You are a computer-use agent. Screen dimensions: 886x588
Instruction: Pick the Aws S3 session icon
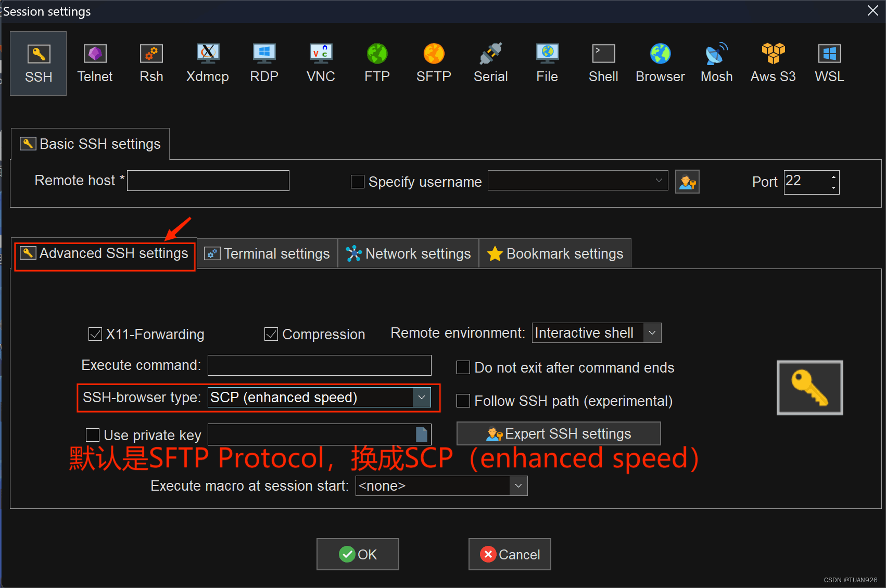pyautogui.click(x=773, y=63)
